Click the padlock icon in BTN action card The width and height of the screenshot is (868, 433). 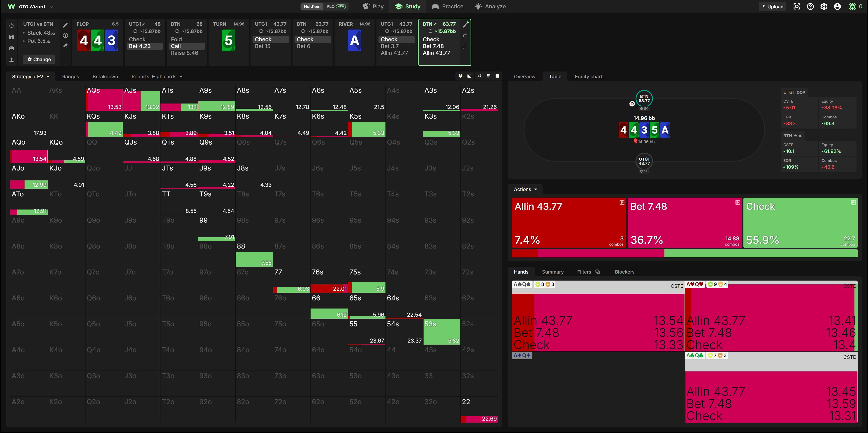465,35
